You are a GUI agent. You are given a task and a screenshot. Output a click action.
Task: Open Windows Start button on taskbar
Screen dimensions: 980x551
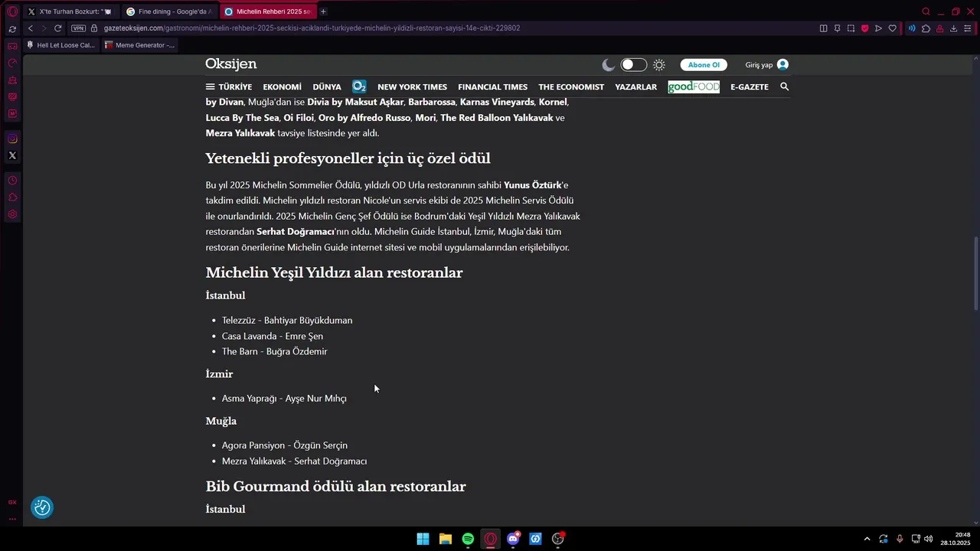click(x=423, y=539)
